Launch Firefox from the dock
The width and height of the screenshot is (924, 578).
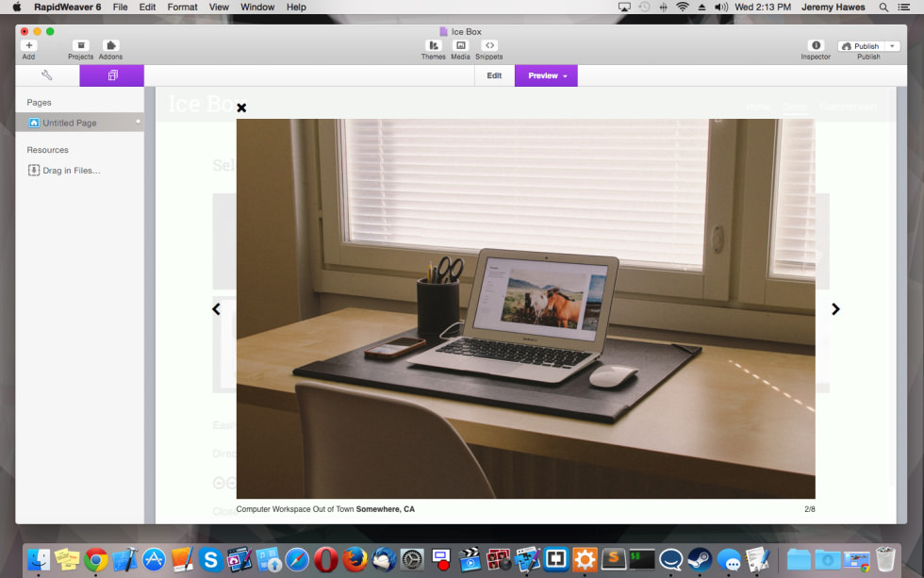(355, 559)
